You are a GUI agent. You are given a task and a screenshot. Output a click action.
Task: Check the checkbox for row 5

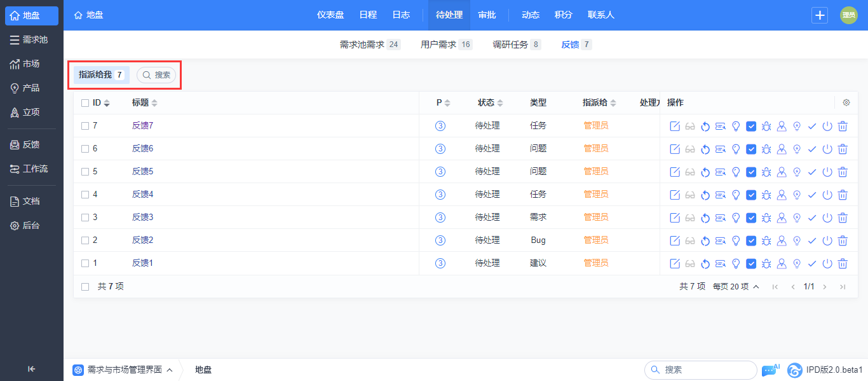pos(85,172)
